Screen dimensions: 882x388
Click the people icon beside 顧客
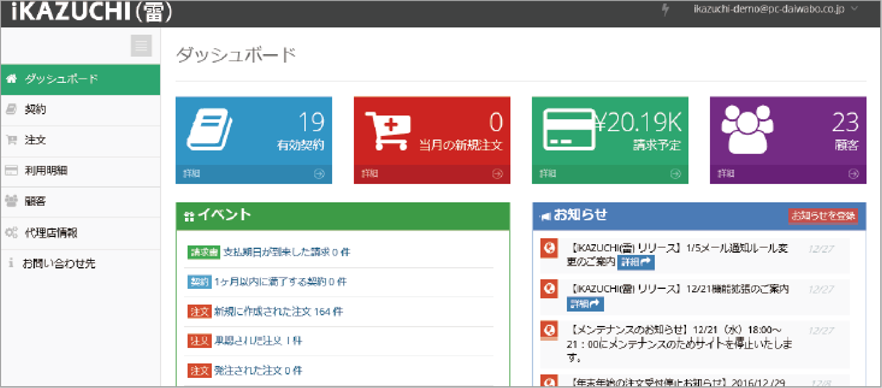tap(10, 201)
